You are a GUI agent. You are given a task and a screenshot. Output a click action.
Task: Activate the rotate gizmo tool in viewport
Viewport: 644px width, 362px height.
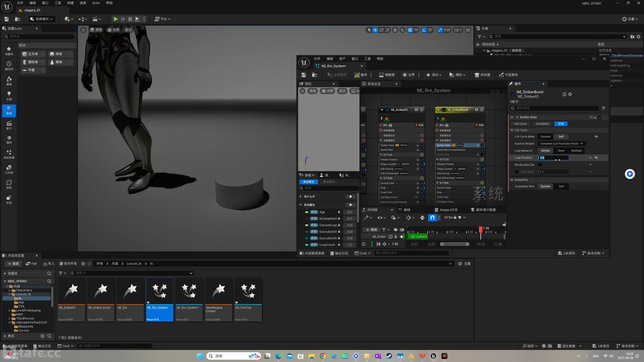(x=381, y=30)
